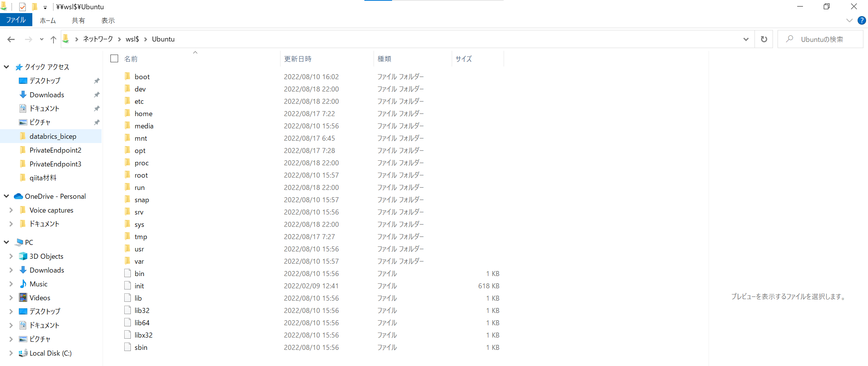This screenshot has height=366, width=868.
Task: Open PC node in navigation tree
Action: (x=29, y=242)
